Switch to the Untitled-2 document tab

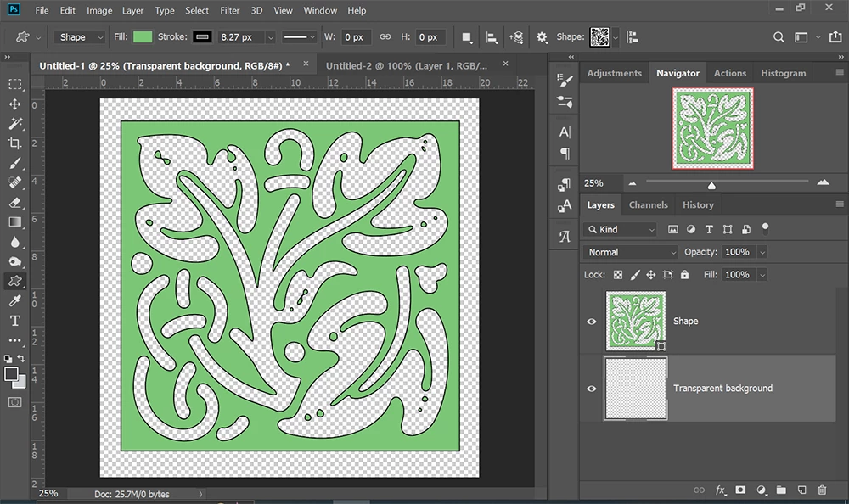407,66
